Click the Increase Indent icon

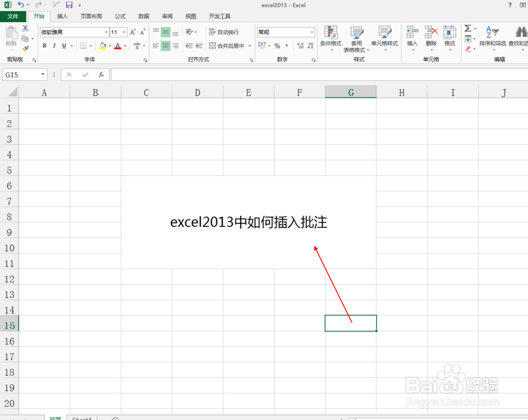click(x=200, y=45)
